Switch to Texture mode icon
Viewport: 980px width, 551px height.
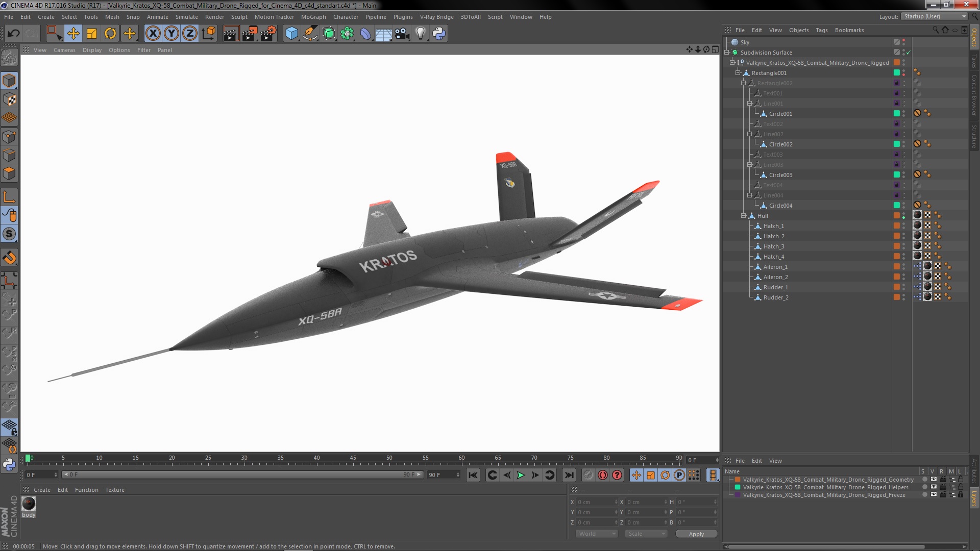click(9, 99)
